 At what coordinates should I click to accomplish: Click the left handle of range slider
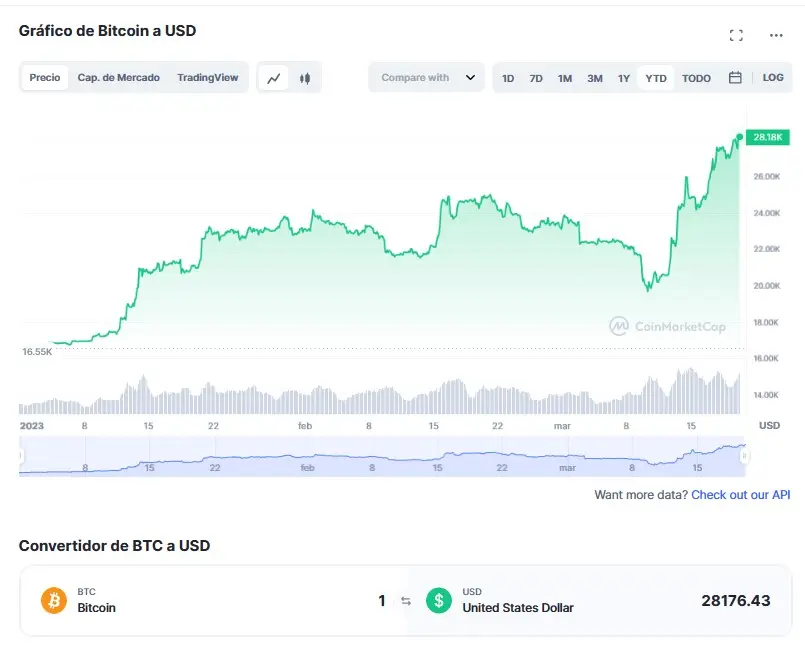pyautogui.click(x=20, y=456)
